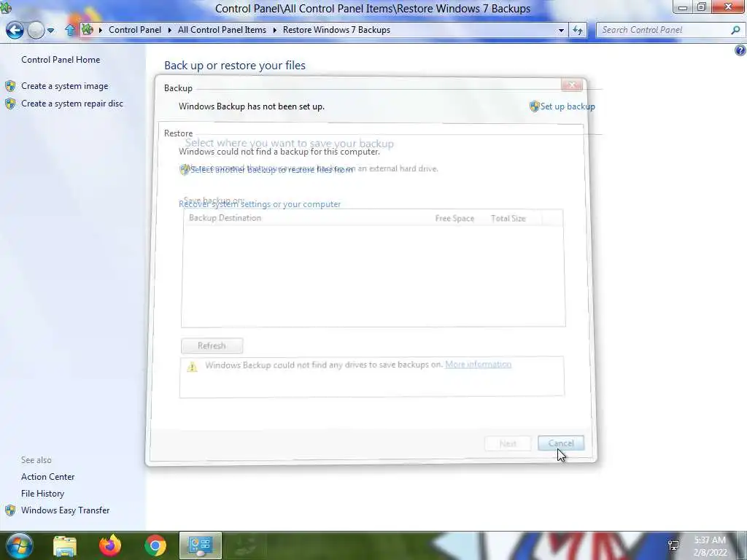Click shield icon beside system repair disc
Image resolution: width=747 pixels, height=560 pixels.
tap(10, 104)
